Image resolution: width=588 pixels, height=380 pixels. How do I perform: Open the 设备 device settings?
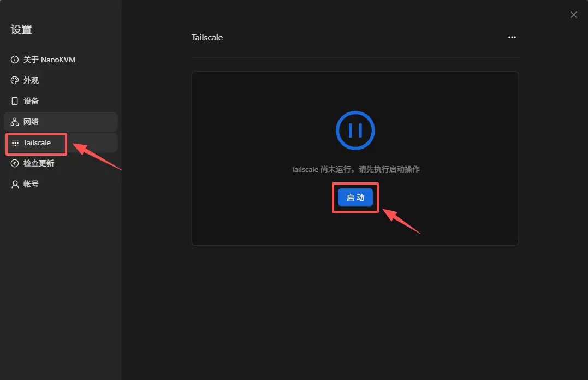pyautogui.click(x=61, y=101)
